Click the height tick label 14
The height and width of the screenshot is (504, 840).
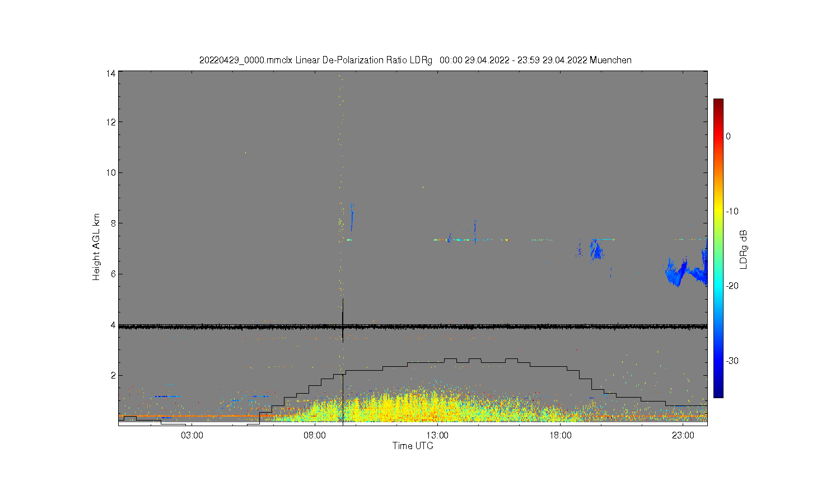pos(111,73)
